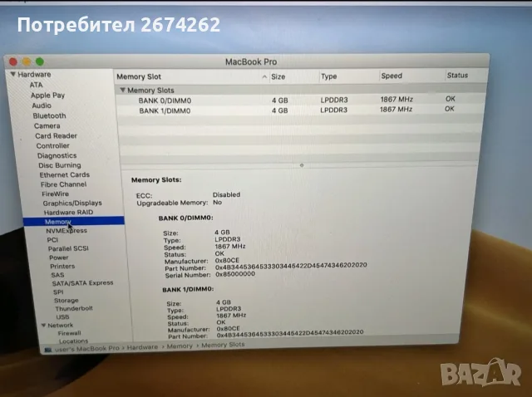The width and height of the screenshot is (532, 397).
Task: Select the BANK 1/DIMM0 table row
Action: coord(300,110)
